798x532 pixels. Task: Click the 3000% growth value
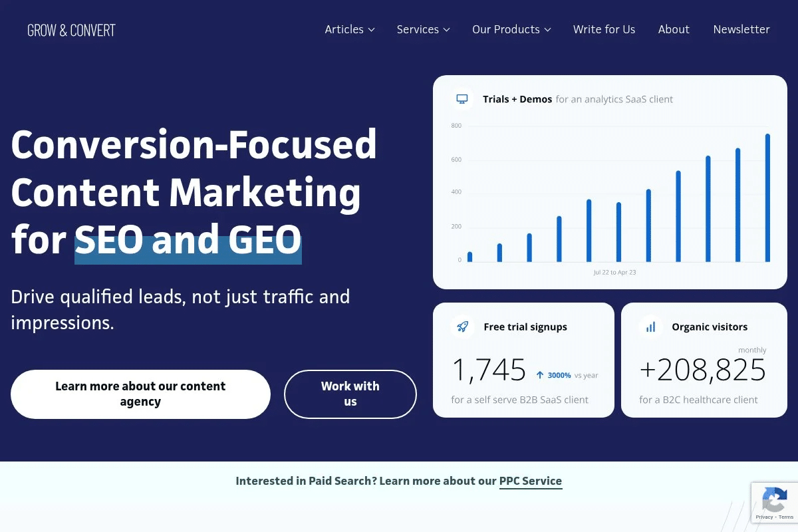tap(559, 375)
